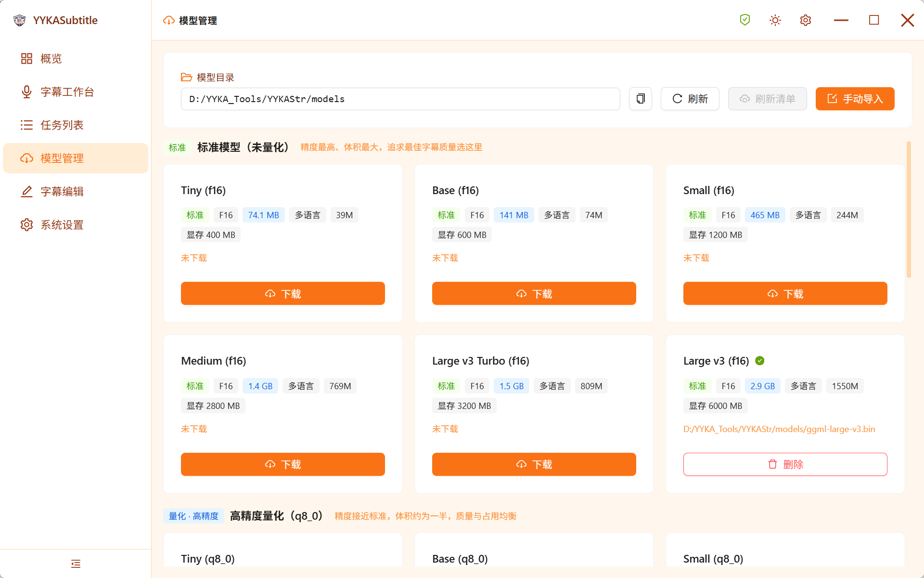Download the Large v3 Turbo (f16) model

pyautogui.click(x=534, y=464)
